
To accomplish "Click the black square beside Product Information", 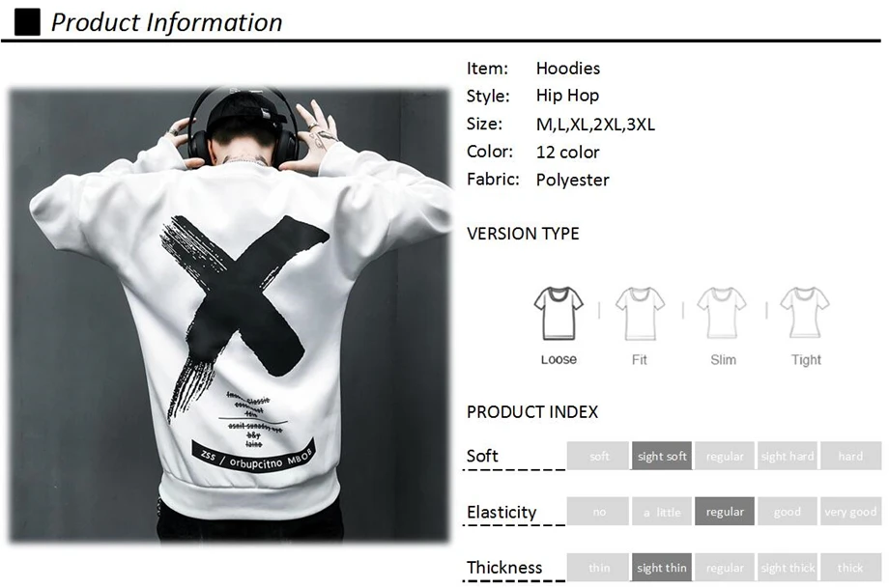I will 27,22.
